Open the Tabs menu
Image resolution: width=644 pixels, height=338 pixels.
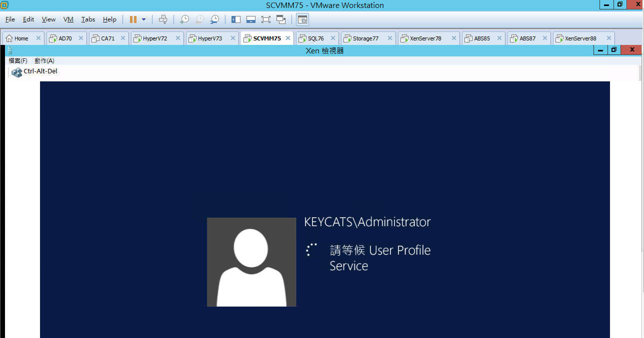(88, 19)
